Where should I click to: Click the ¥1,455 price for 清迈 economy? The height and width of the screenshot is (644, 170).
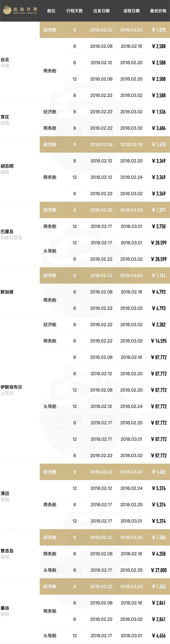point(159,472)
